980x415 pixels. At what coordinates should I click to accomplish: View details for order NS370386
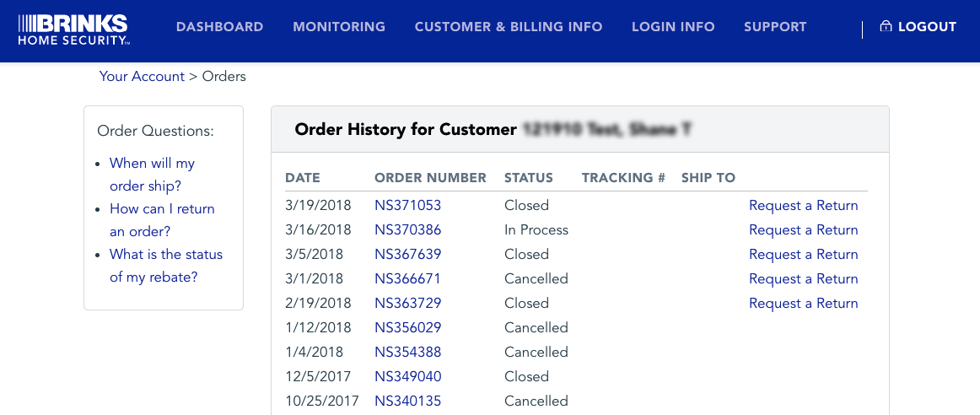click(407, 229)
